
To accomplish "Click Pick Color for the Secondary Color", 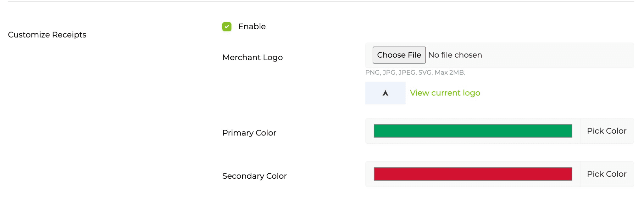I will point(606,174).
